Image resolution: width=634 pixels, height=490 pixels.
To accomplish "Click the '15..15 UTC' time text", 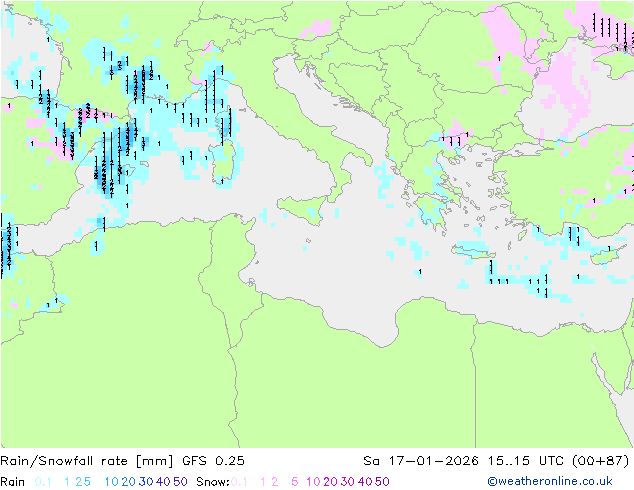I will coord(525,461).
